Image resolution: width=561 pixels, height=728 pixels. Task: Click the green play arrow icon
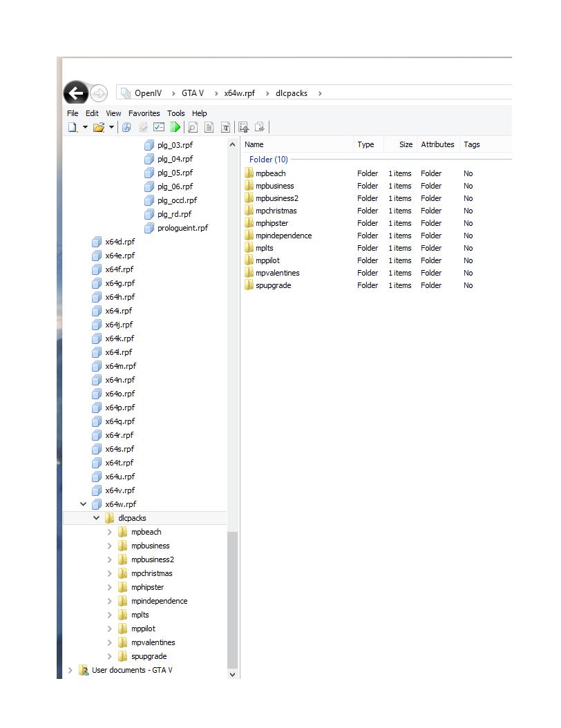175,127
